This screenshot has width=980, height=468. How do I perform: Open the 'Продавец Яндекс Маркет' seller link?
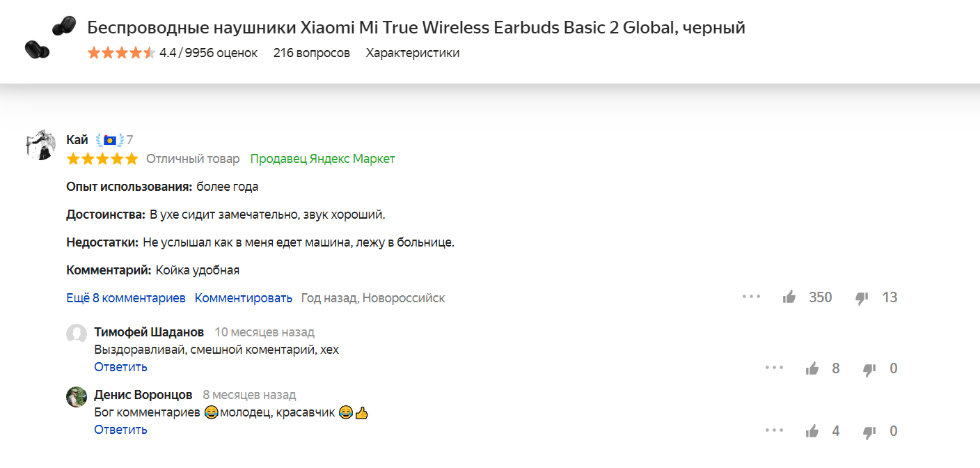[x=323, y=159]
